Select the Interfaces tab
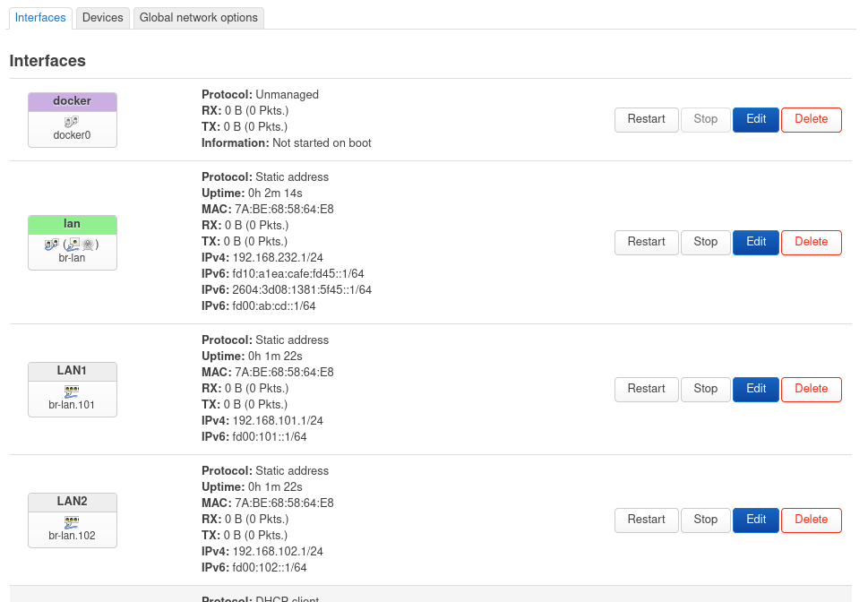 (x=40, y=17)
